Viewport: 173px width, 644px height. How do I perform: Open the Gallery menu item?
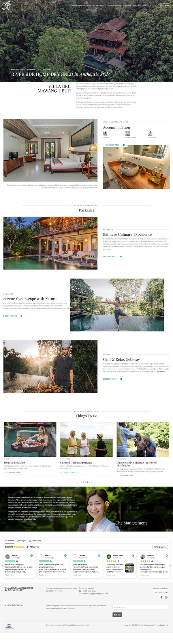(x=136, y=6)
